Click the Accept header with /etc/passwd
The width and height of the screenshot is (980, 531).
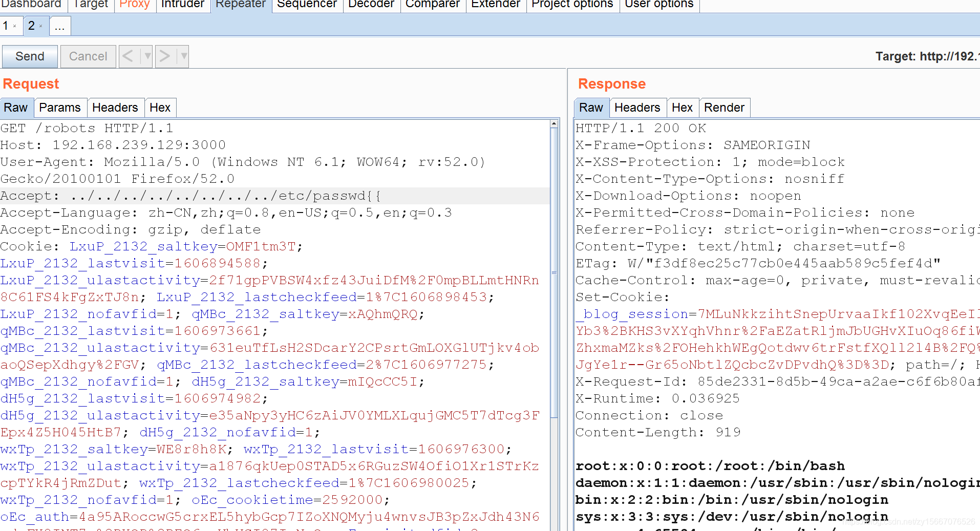(x=190, y=196)
